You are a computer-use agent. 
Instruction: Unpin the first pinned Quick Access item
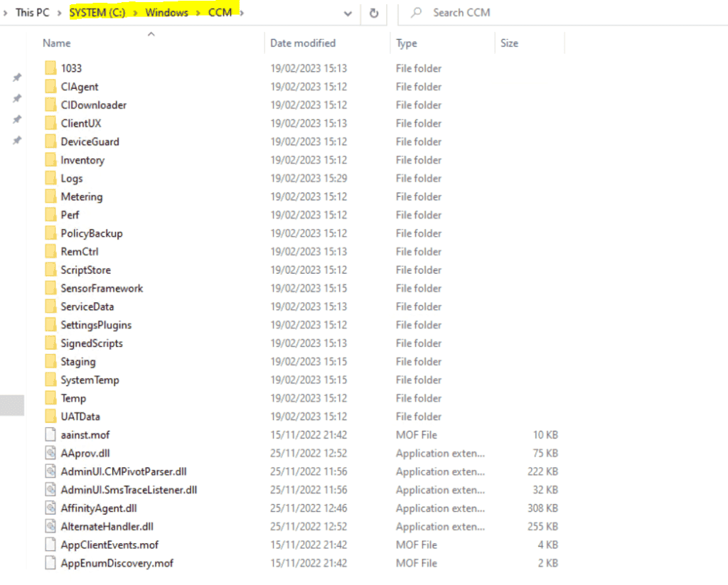(x=17, y=77)
